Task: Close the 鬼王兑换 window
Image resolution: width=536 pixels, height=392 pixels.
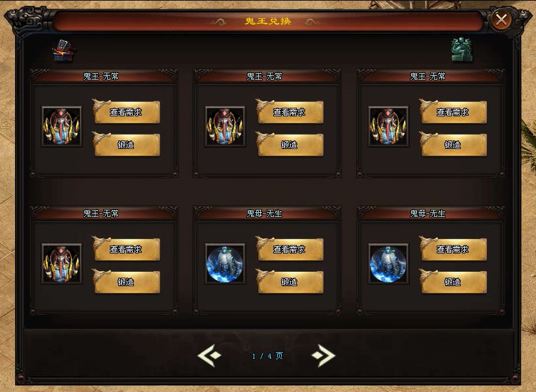Action: [x=501, y=20]
